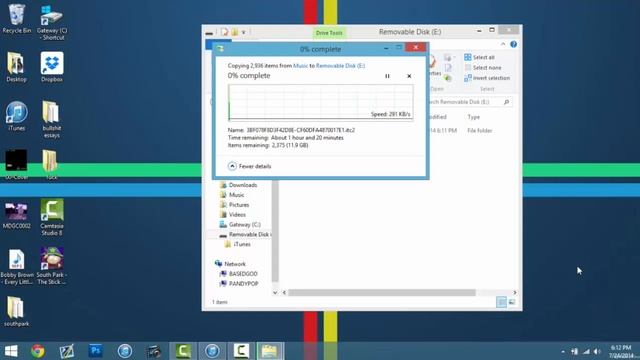
Task: Select the BASEDGOD network computer
Action: [x=239, y=273]
